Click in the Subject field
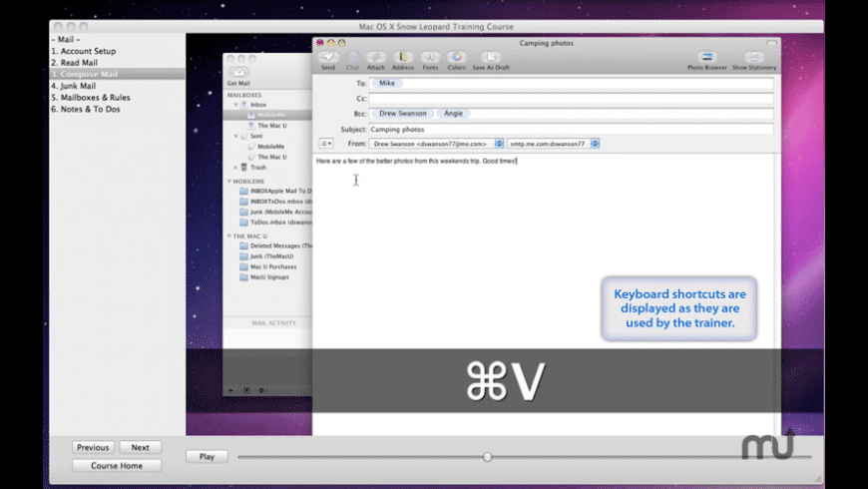Screen dimensions: 868x489 coord(572,129)
